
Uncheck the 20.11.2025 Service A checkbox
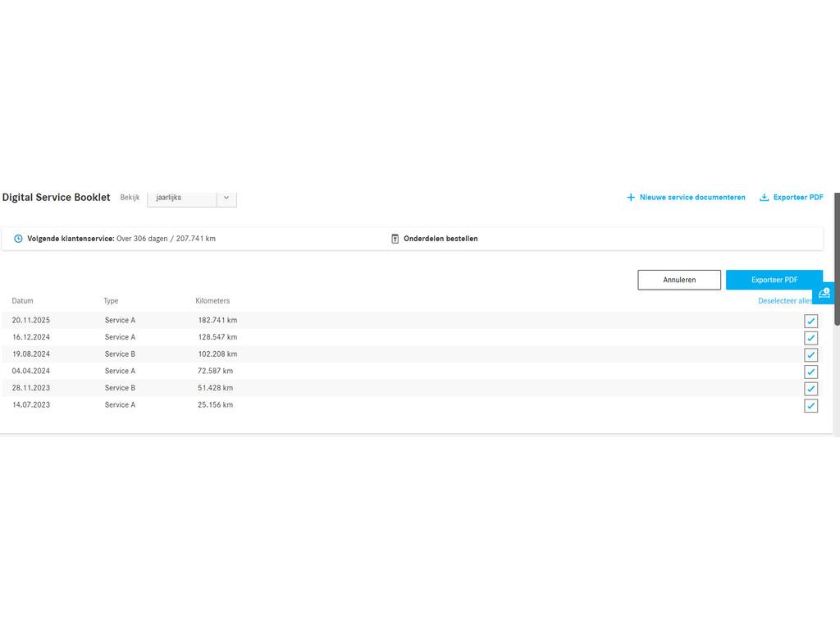810,322
